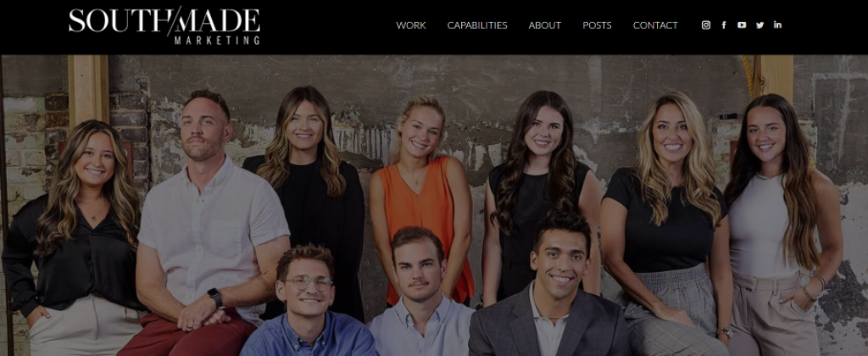868x356 pixels.
Task: Click the woman in gray plaid pants
Action: pyautogui.click(x=667, y=221)
